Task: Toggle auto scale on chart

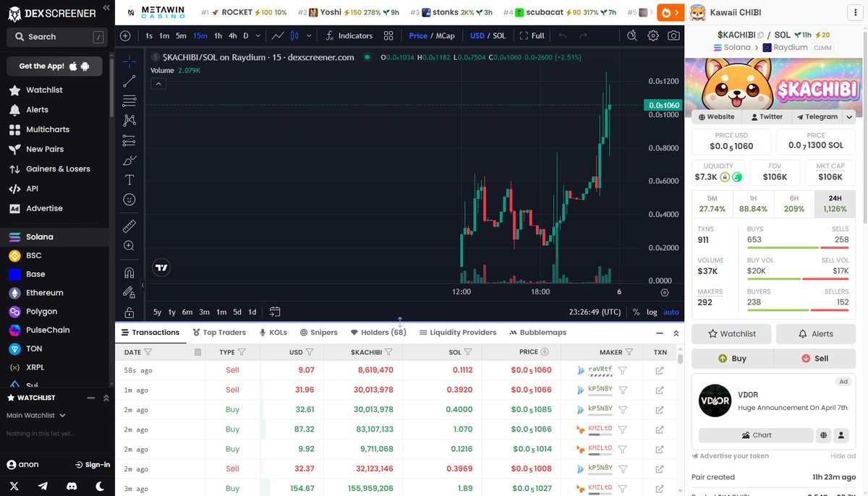Action: (671, 312)
